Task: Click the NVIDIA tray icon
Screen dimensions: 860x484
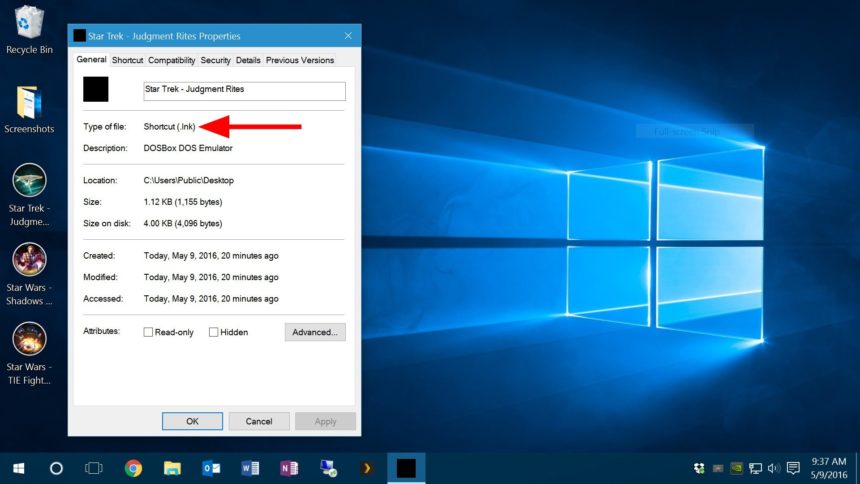Action: point(737,468)
